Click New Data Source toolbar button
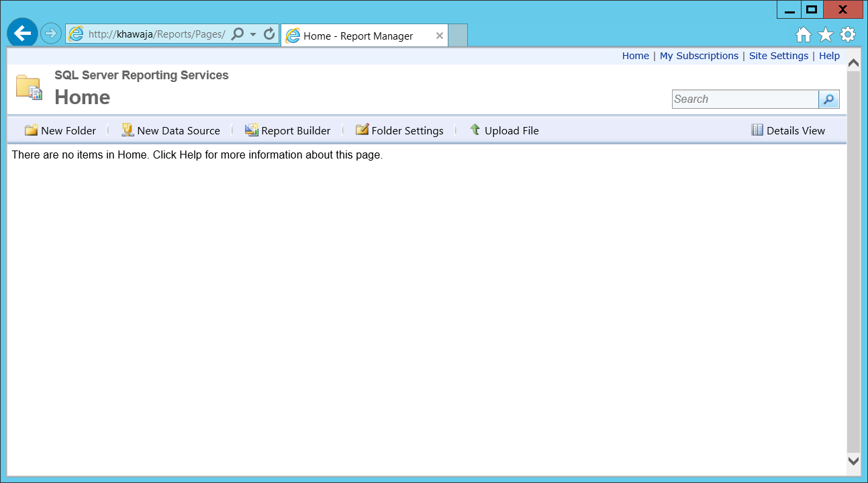Image resolution: width=868 pixels, height=483 pixels. (171, 130)
